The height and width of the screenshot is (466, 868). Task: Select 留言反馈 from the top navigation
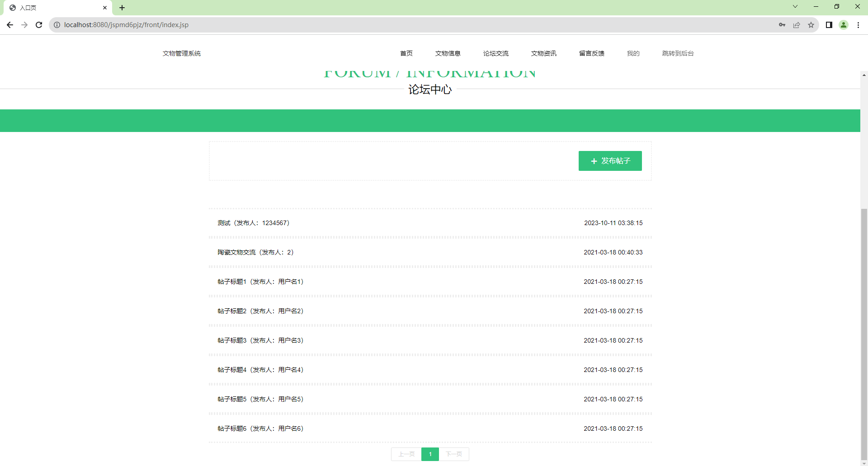click(x=591, y=53)
